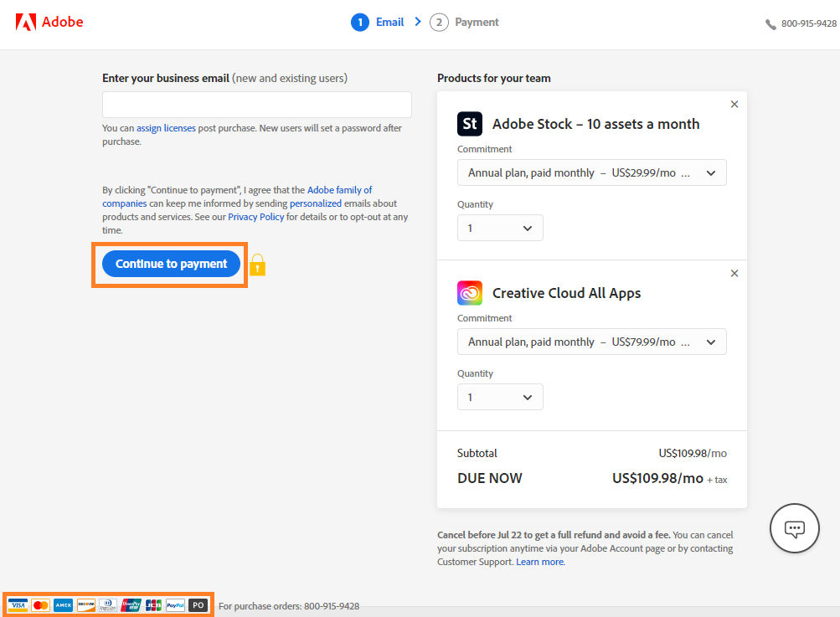840x617 pixels.
Task: Click the Continue to payment button
Action: tap(172, 264)
